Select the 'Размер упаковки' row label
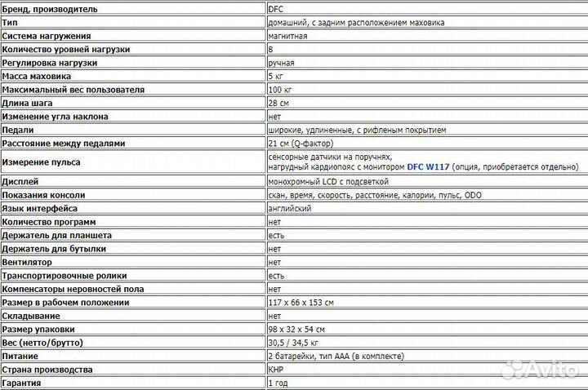The height and width of the screenshot is (390, 588). (x=39, y=329)
